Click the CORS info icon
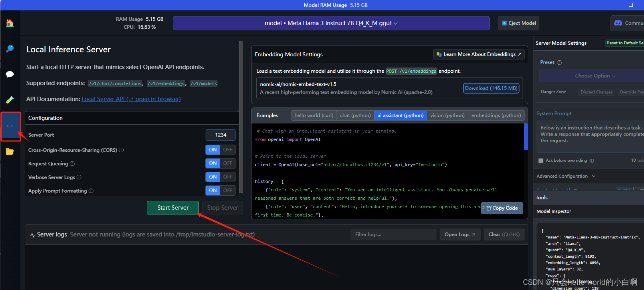Screen dimensions: 644x290 pos(121,150)
